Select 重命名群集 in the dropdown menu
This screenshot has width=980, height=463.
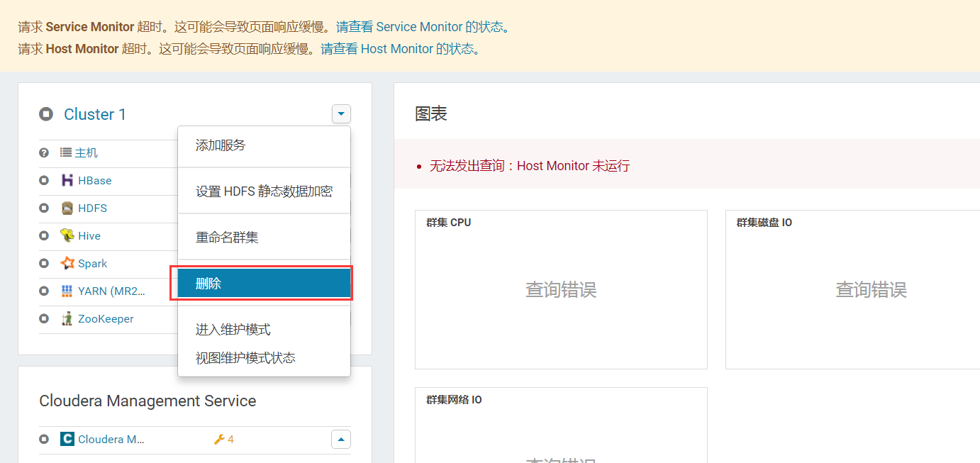click(x=264, y=238)
